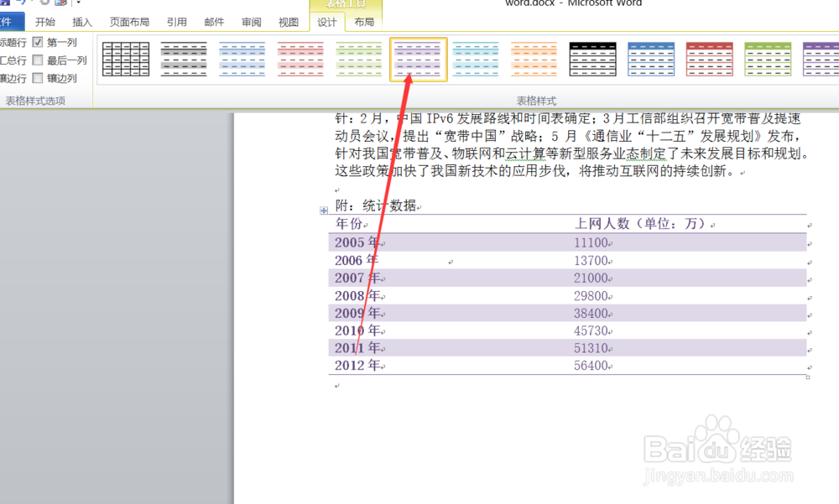
Task: Toggle the 第一列 checkbox
Action: pos(37,42)
